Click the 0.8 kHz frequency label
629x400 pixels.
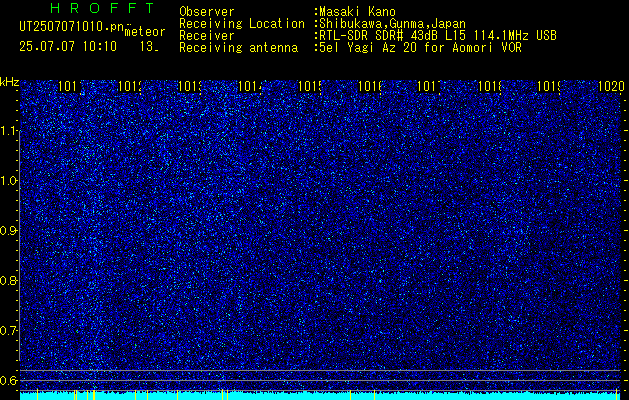point(9,280)
